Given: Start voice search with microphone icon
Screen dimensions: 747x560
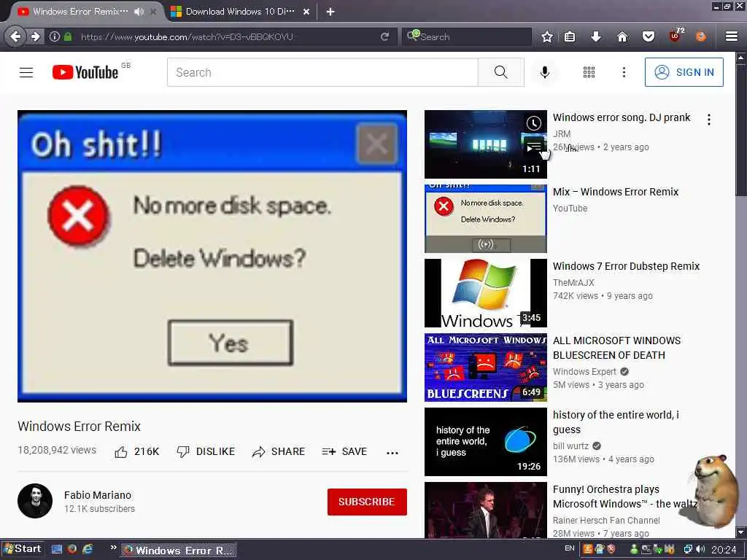Looking at the screenshot, I should pos(544,72).
